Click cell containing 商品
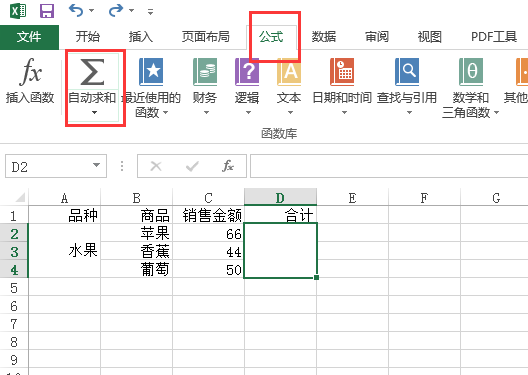Image resolution: width=528 pixels, height=375 pixels. [136, 215]
